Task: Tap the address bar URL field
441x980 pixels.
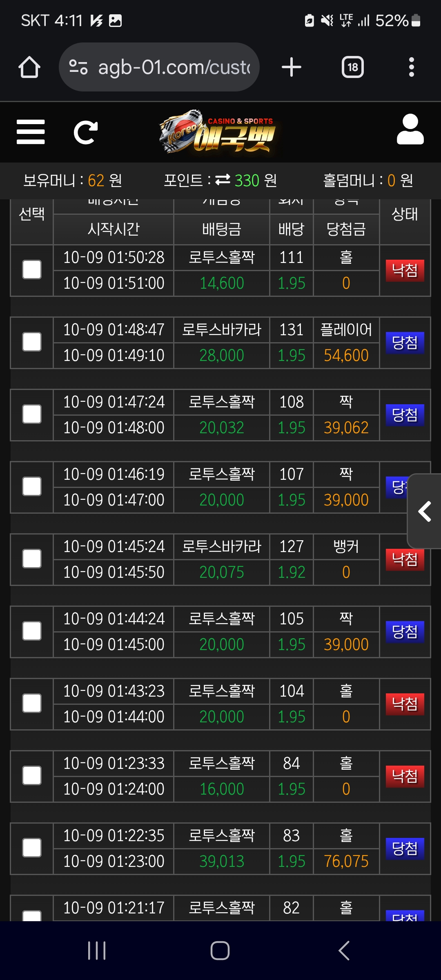Action: point(174,67)
